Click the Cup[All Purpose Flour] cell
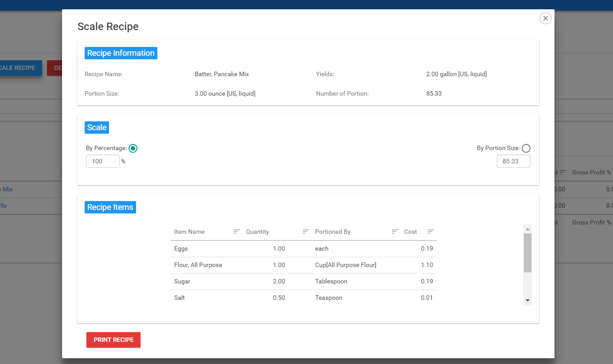The image size is (613, 364). [346, 265]
